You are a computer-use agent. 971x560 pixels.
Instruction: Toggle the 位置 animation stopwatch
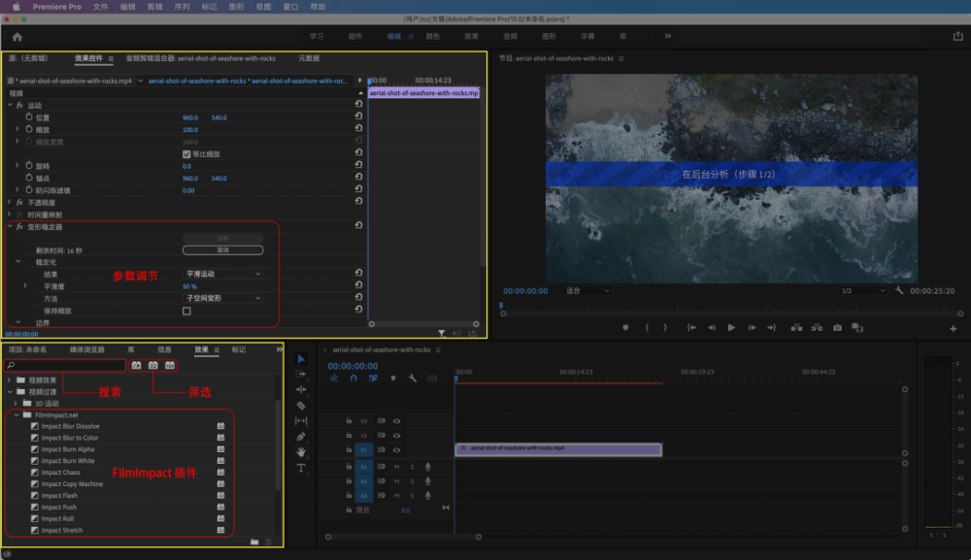(x=29, y=117)
